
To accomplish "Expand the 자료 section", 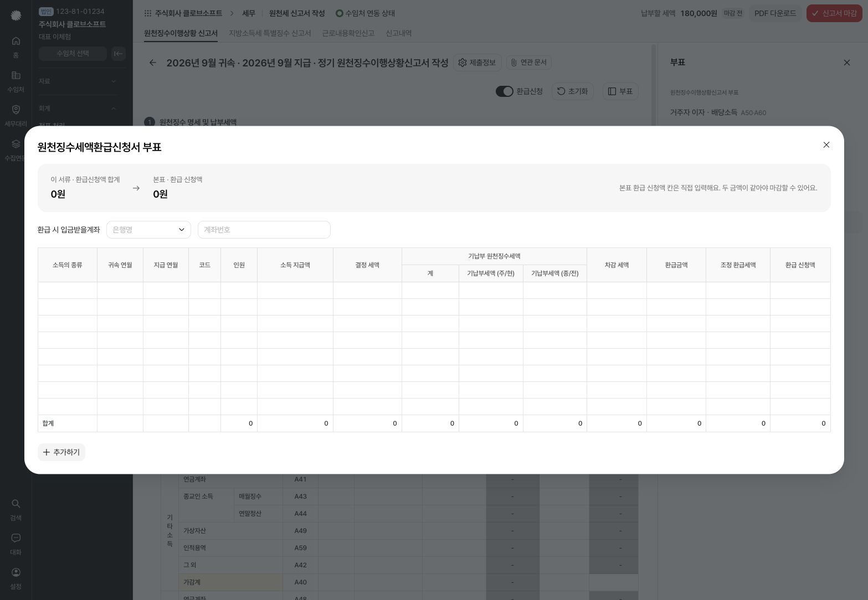I will tap(78, 81).
